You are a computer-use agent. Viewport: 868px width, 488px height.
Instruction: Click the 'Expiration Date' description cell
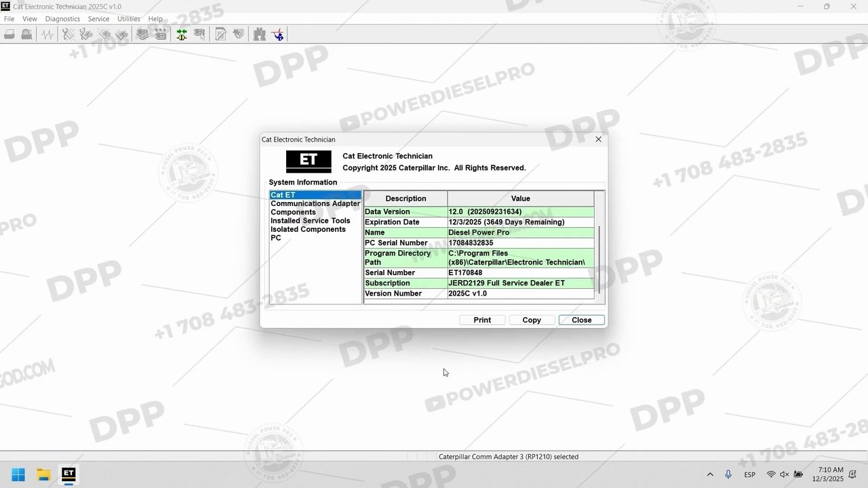click(406, 222)
